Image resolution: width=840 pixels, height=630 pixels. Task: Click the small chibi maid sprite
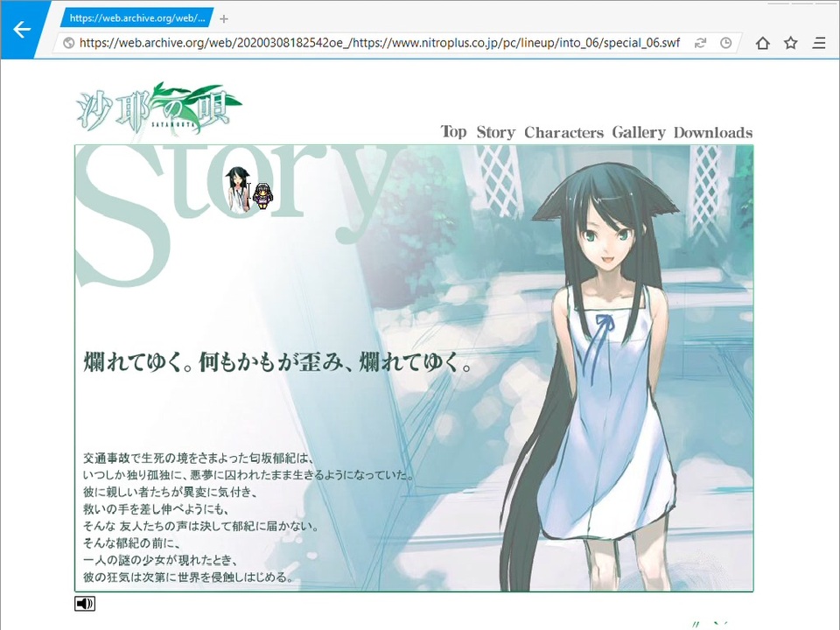tap(262, 195)
